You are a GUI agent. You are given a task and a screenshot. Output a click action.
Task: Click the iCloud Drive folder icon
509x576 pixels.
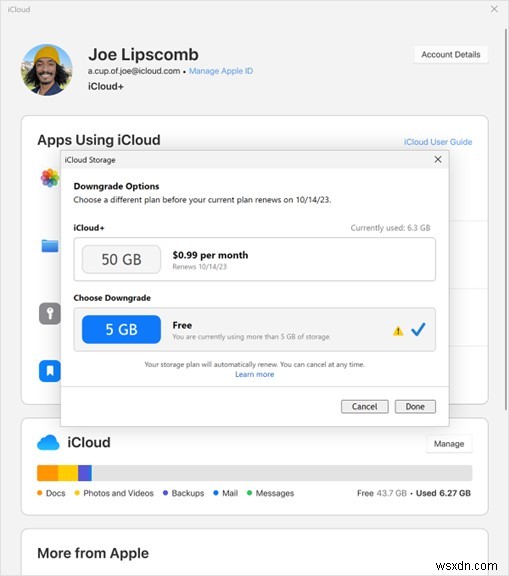point(50,246)
